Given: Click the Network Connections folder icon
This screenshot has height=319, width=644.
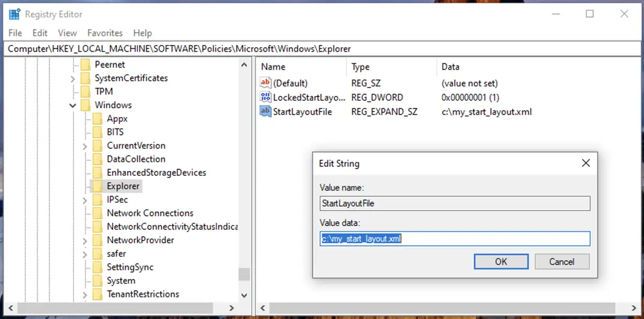Looking at the screenshot, I should (97, 213).
